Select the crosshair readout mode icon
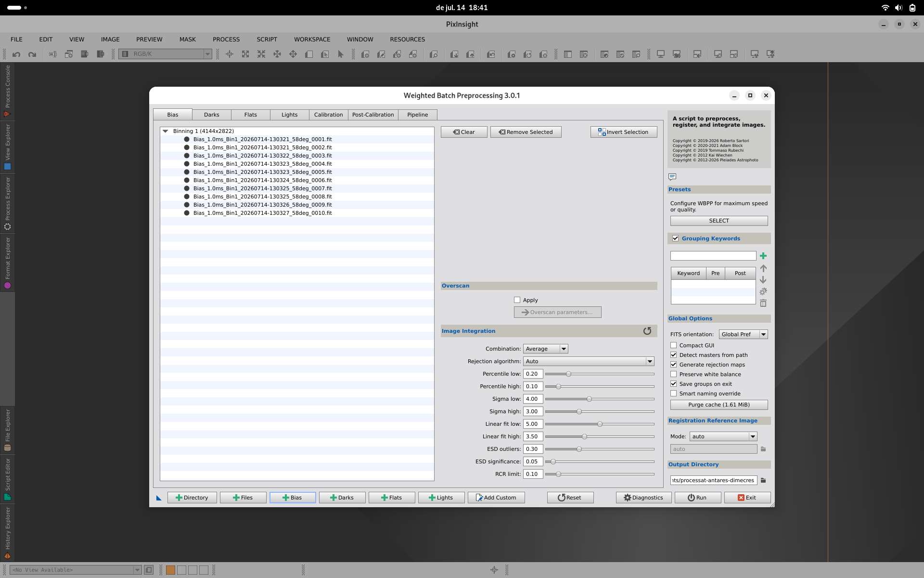This screenshot has height=578, width=924. pyautogui.click(x=230, y=54)
